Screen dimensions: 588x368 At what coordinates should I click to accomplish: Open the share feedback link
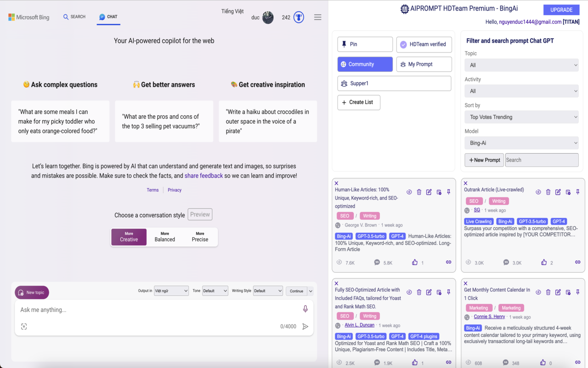(x=204, y=176)
